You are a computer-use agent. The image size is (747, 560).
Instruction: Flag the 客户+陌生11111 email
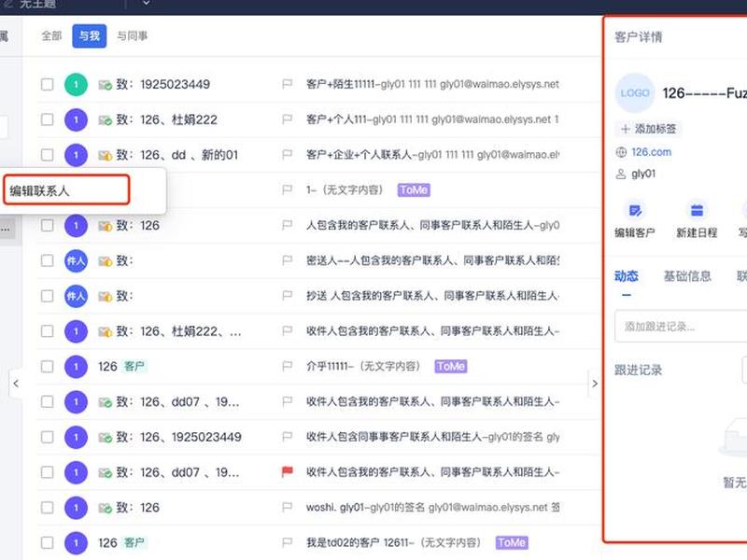pyautogui.click(x=288, y=84)
